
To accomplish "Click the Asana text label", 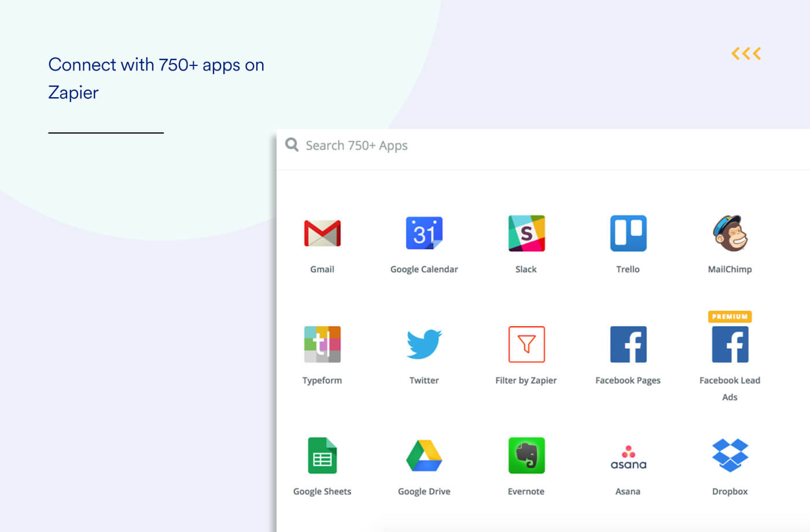I will pos(628,492).
